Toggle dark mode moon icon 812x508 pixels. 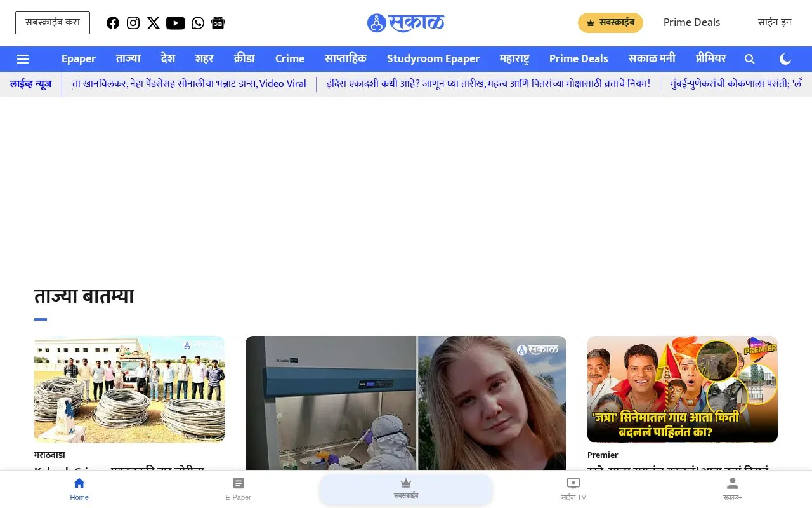click(785, 59)
